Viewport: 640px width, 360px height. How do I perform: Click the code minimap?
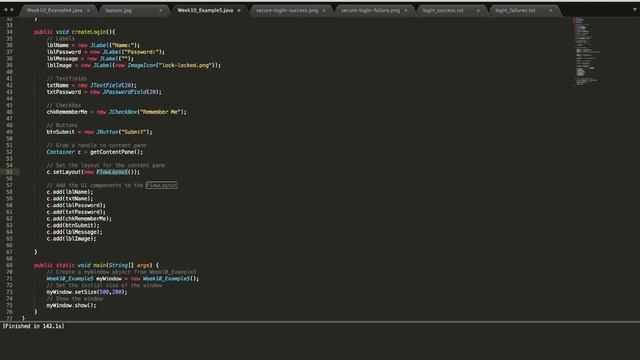[586, 51]
